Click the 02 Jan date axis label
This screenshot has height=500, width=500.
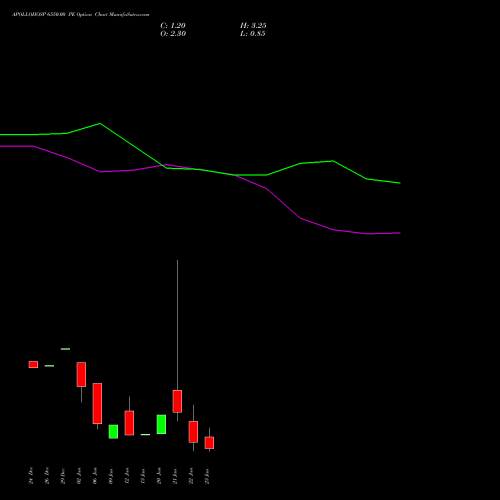(79, 475)
